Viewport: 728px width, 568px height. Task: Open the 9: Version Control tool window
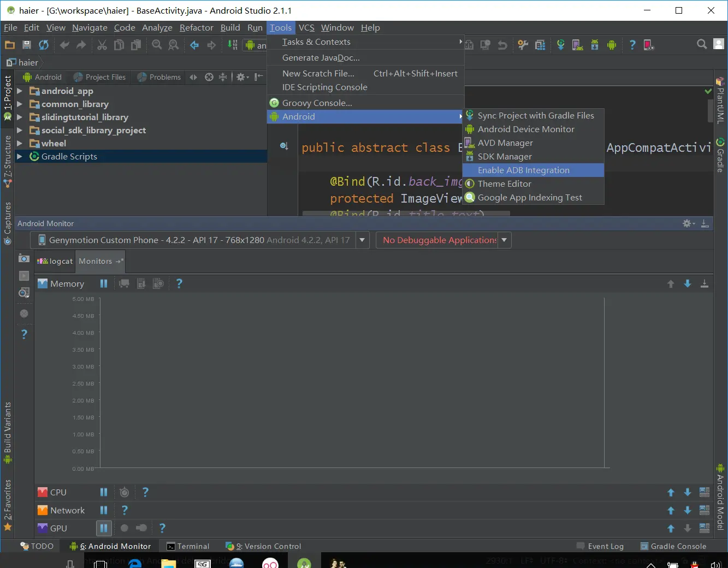pos(263,546)
